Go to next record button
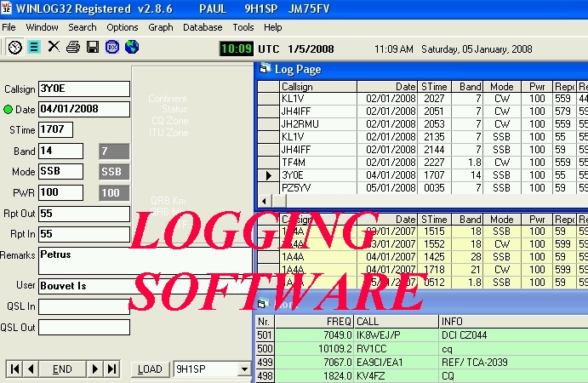 94,369
